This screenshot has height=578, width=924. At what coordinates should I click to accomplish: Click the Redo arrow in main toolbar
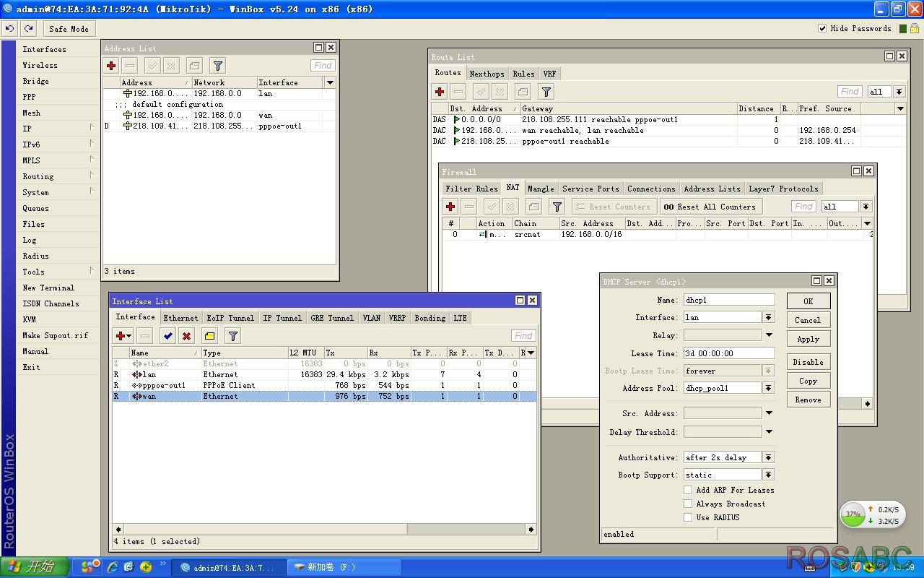[28, 28]
